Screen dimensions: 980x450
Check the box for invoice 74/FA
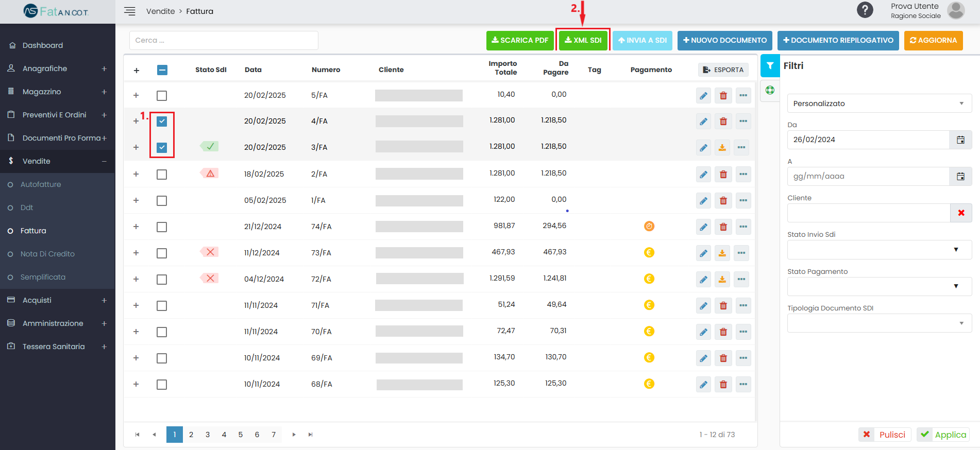tap(162, 227)
